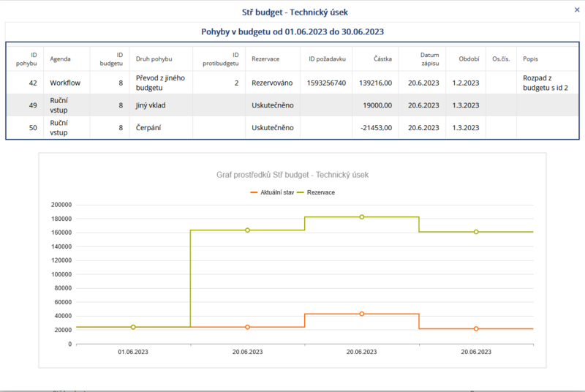This screenshot has width=585, height=392.
Task: Click Uskutečněno in the Jiný vklad row
Action: (x=272, y=105)
